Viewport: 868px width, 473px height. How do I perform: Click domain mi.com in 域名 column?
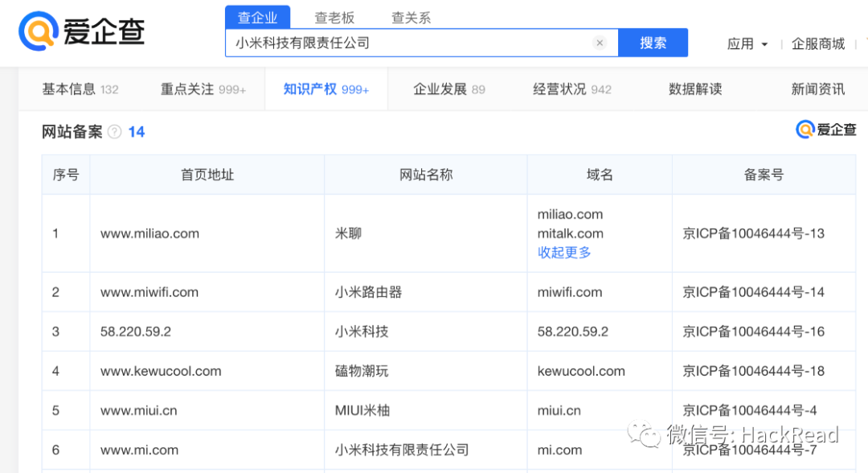tap(559, 450)
